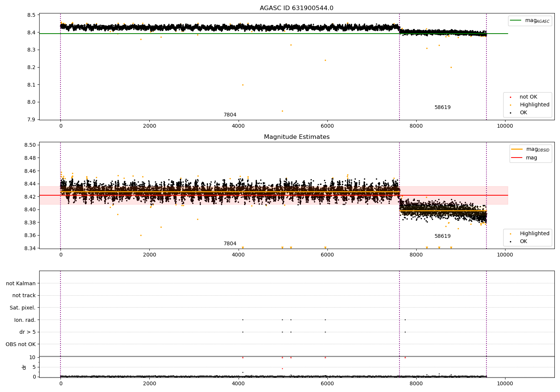The height and width of the screenshot is (392, 560).
Task: Click the '4000' x-tick under the bottom plot
Action: 238,384
